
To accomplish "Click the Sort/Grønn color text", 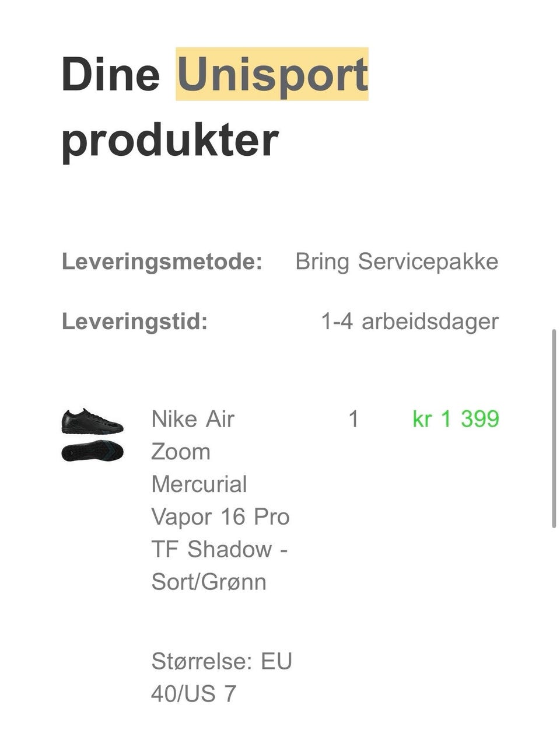I will pos(209,582).
